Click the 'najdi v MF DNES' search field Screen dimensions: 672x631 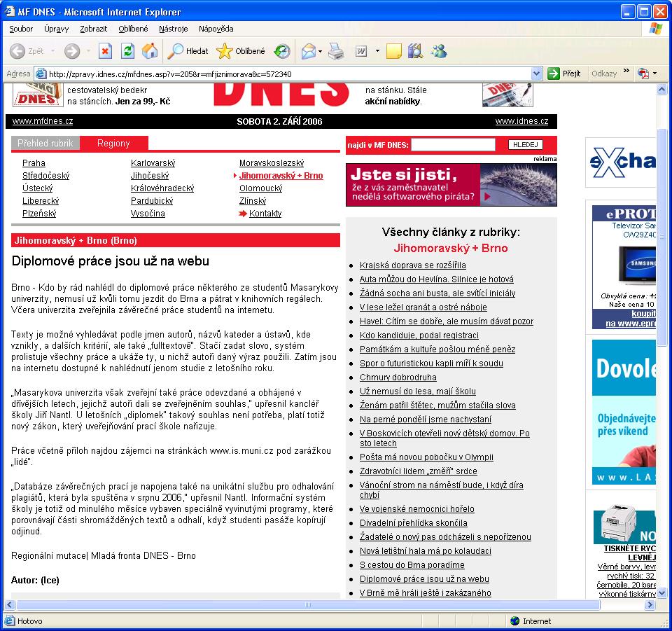coord(453,145)
